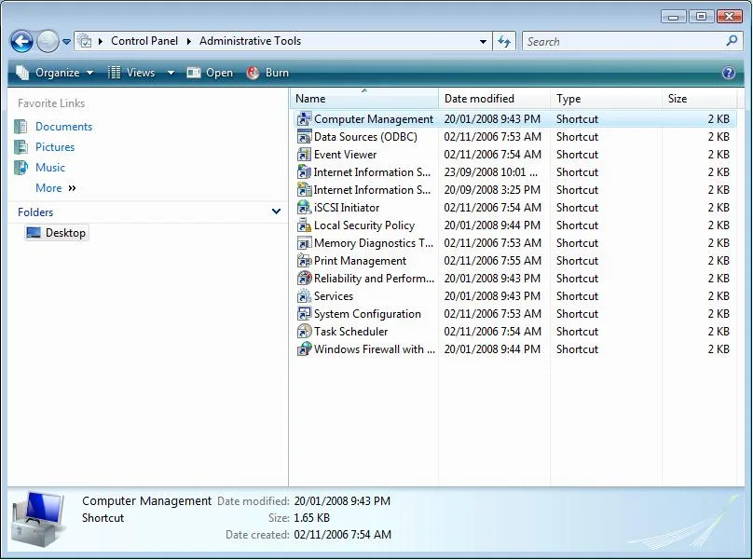Click the Task Scheduler clock icon
Screen dimensions: 753x560
pyautogui.click(x=304, y=332)
